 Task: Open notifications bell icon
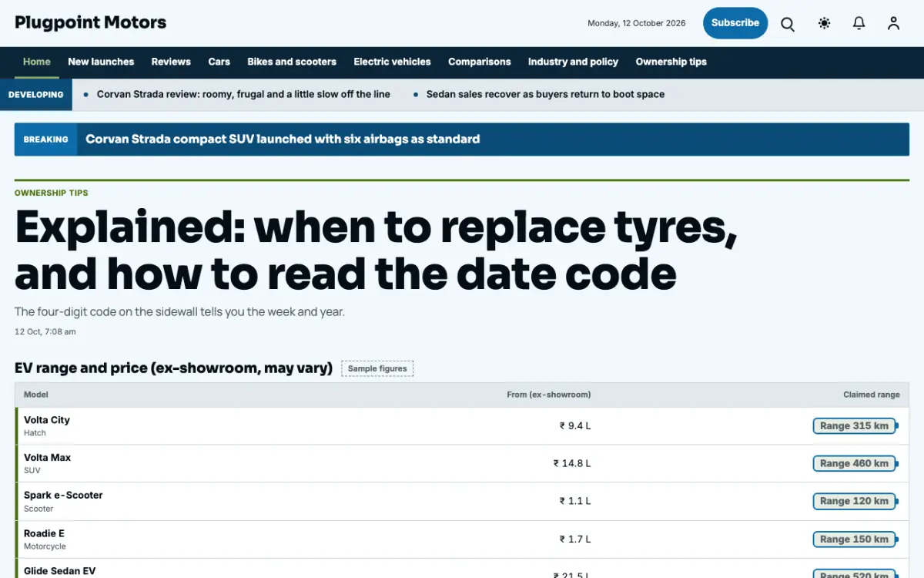[x=859, y=24]
